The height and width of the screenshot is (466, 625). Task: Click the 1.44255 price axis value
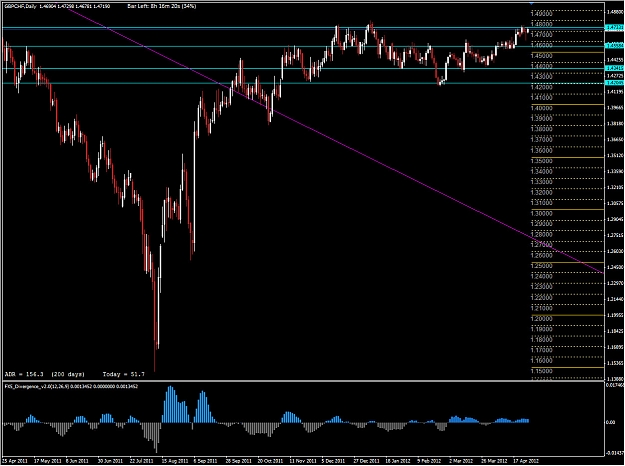615,60
